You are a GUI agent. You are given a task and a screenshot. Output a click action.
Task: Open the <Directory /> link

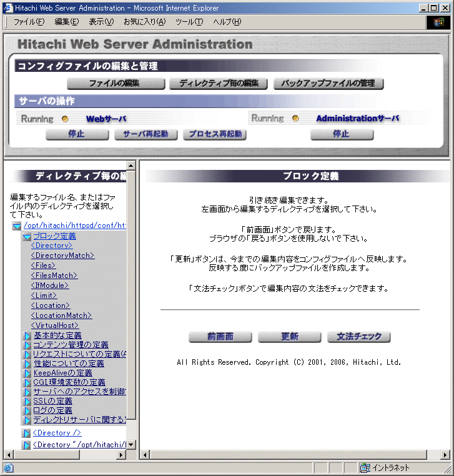pos(57,433)
